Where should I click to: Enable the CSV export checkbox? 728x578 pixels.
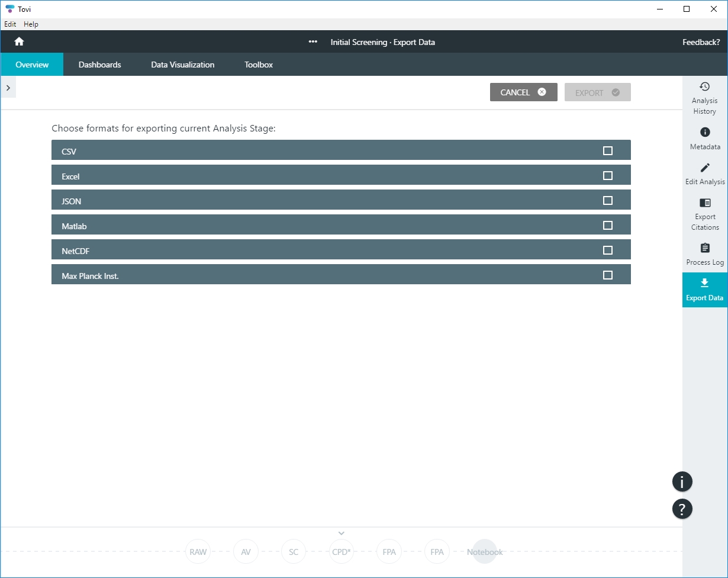coord(607,151)
